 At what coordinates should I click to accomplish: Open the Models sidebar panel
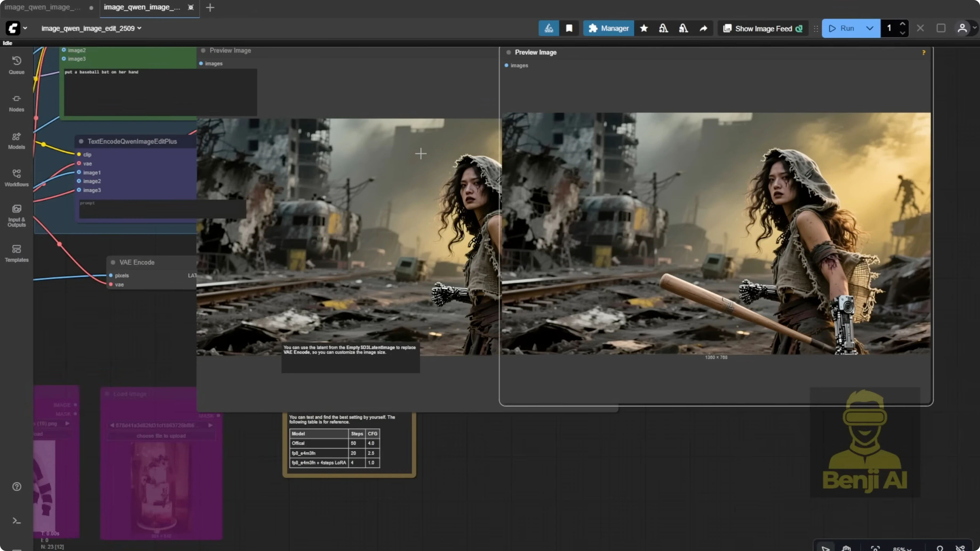[16, 140]
